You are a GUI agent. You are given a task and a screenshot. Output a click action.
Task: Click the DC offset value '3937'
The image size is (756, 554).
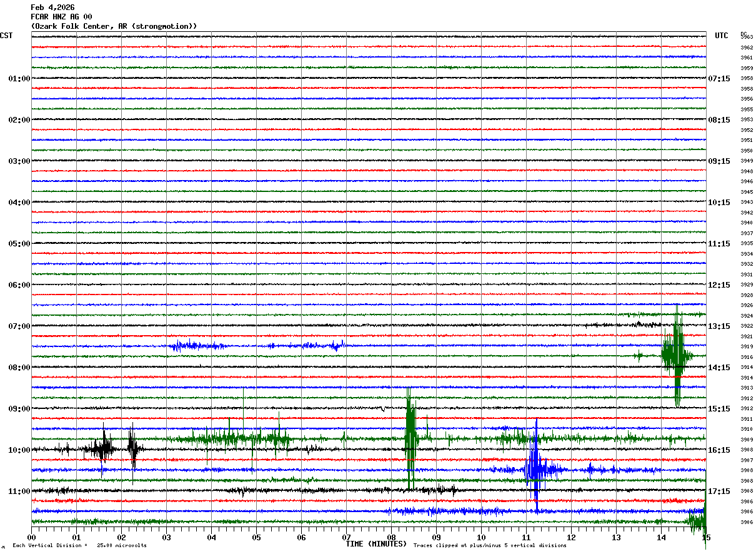747,233
